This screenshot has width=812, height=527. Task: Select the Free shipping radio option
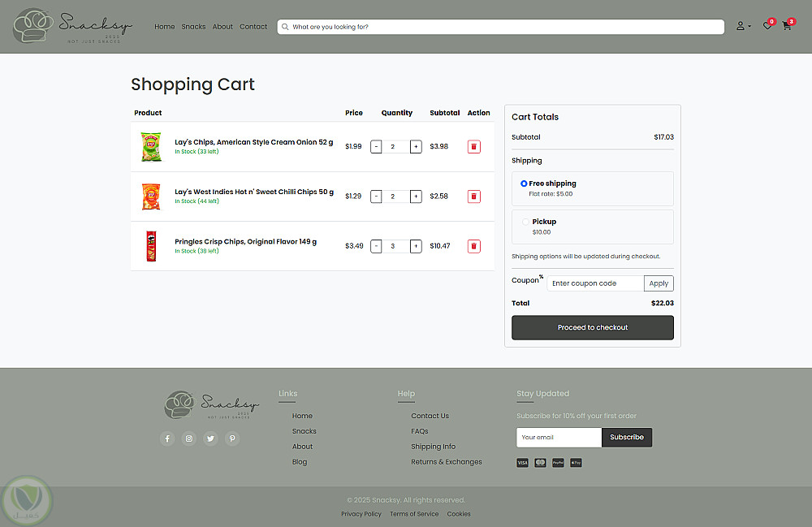tap(524, 184)
